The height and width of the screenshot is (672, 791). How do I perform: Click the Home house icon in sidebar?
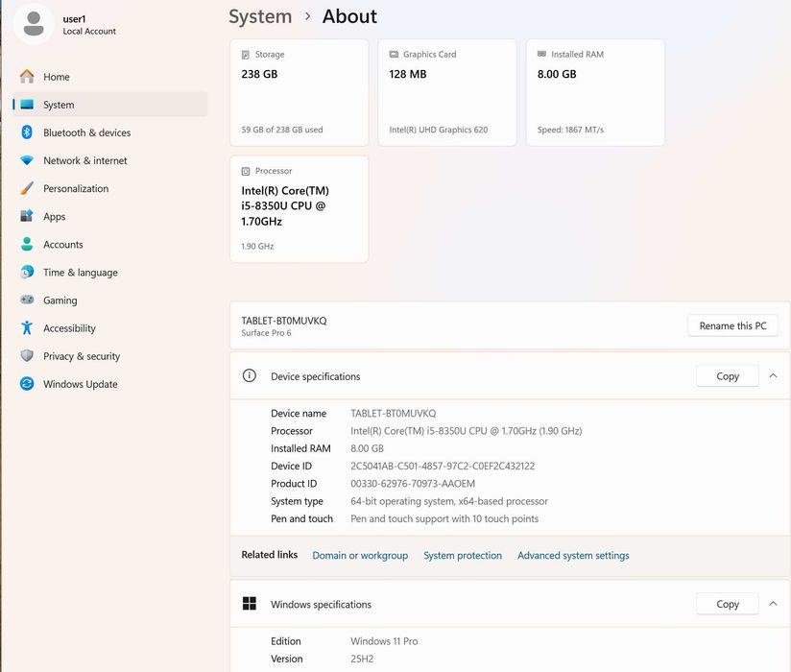click(x=27, y=77)
